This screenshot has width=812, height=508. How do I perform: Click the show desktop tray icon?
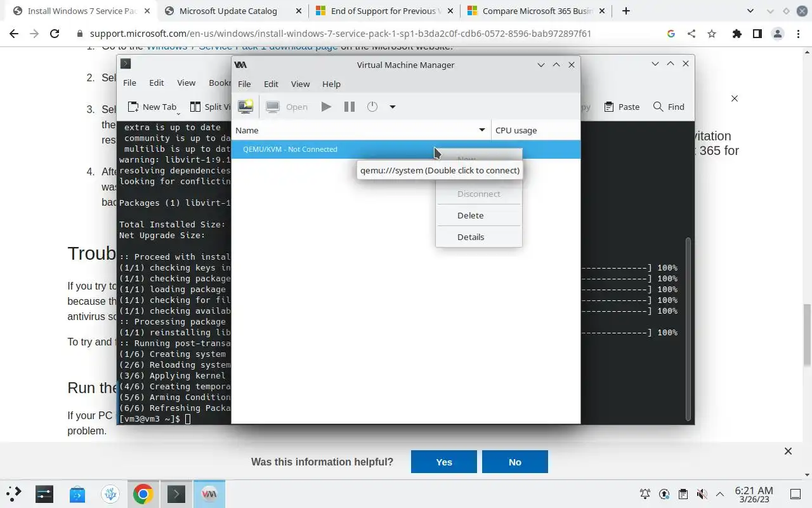tap(795, 494)
